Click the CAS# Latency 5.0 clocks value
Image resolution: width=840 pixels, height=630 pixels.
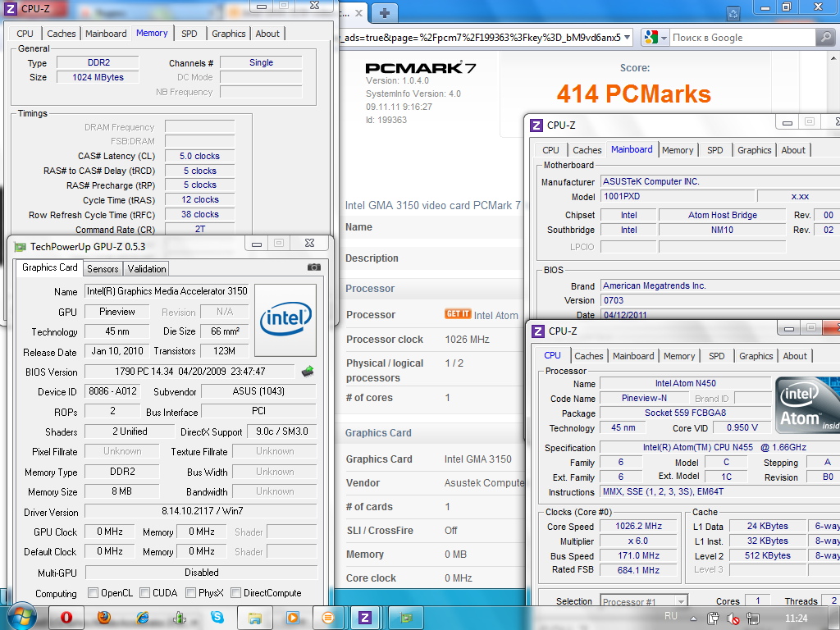coord(200,156)
